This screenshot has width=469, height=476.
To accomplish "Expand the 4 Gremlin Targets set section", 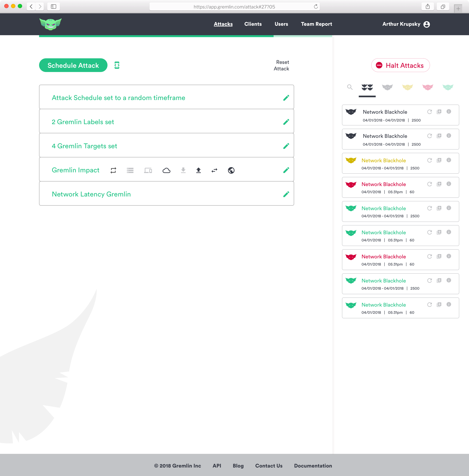I will tap(167, 145).
